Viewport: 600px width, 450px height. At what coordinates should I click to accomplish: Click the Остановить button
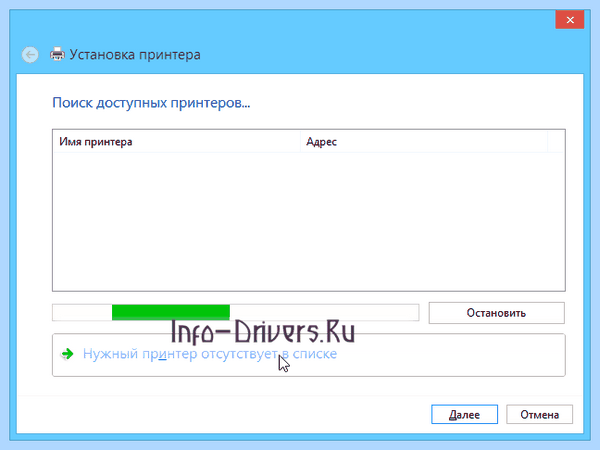click(496, 313)
